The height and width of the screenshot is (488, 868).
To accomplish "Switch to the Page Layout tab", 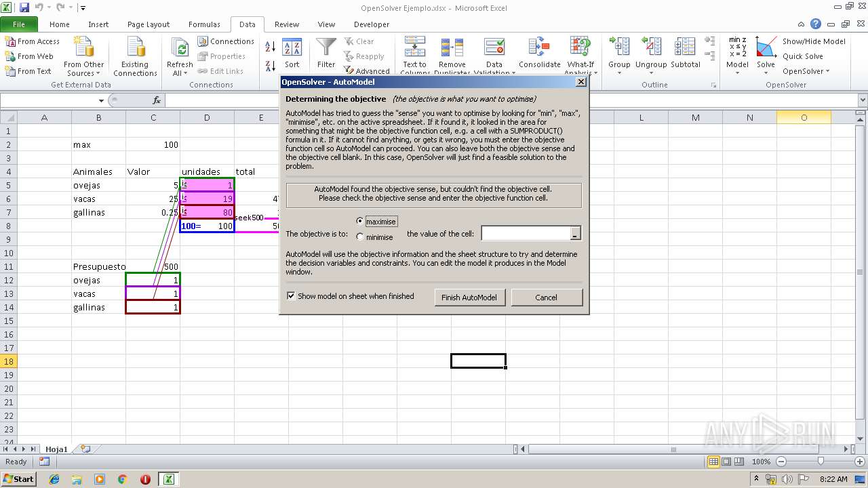I will [x=149, y=24].
